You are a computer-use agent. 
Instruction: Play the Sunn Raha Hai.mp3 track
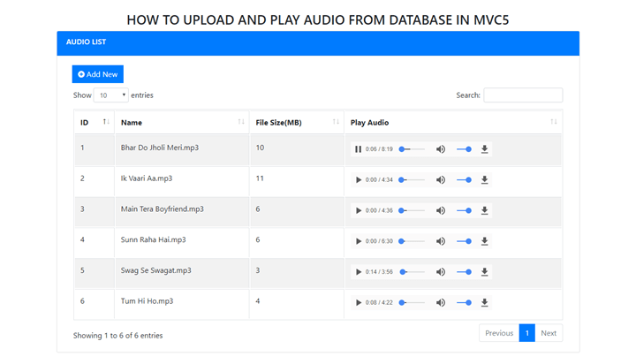click(x=359, y=241)
